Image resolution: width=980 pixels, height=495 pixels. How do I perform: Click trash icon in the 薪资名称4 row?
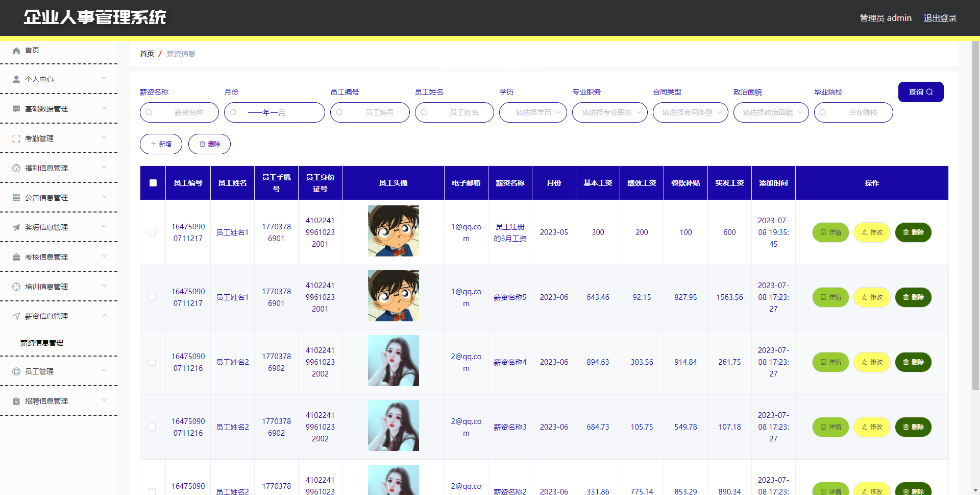point(906,362)
